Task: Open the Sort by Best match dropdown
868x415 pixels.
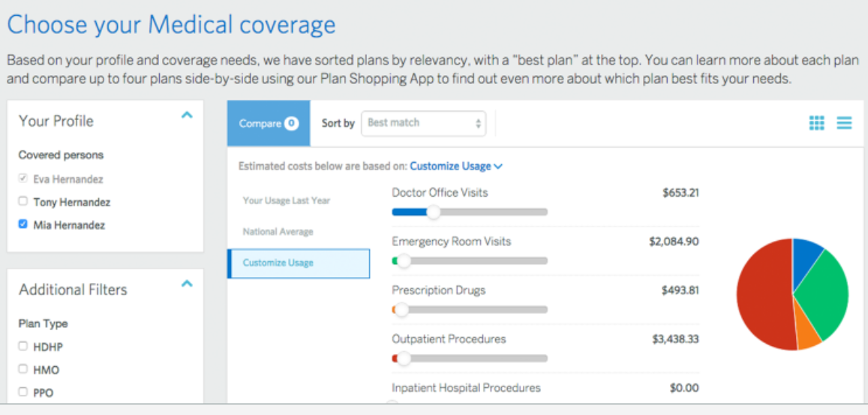Action: click(x=424, y=123)
